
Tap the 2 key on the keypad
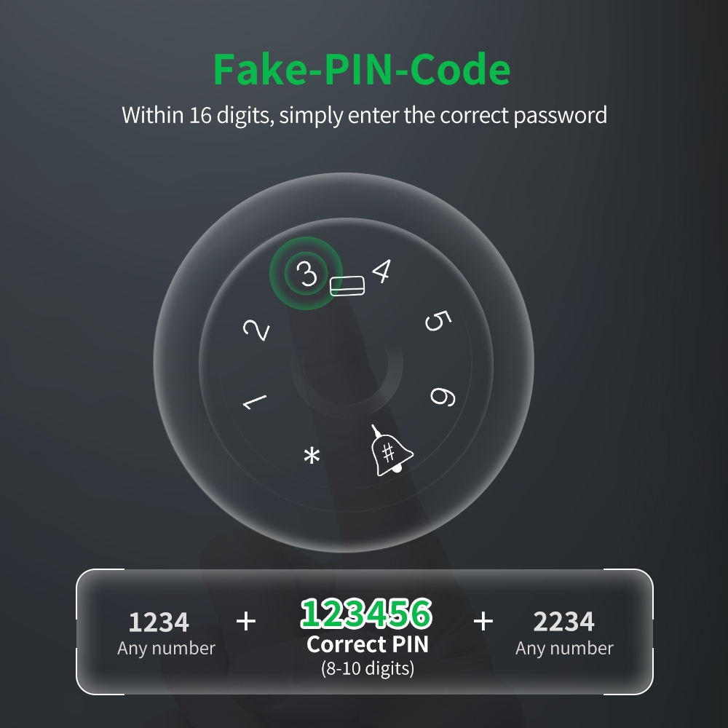point(256,330)
